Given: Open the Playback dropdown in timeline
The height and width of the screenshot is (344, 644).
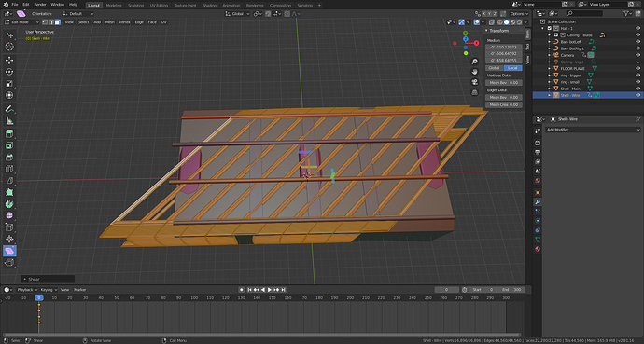Looking at the screenshot, I should (x=27, y=290).
